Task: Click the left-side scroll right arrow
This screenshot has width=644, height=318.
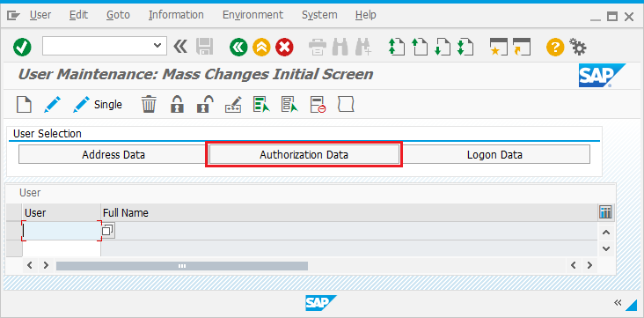Action: [46, 265]
